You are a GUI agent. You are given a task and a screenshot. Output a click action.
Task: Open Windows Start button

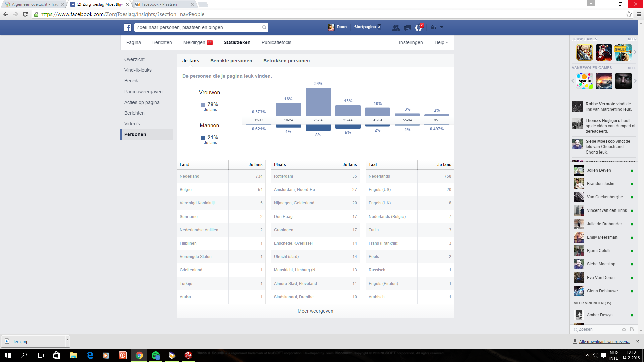[8, 355]
